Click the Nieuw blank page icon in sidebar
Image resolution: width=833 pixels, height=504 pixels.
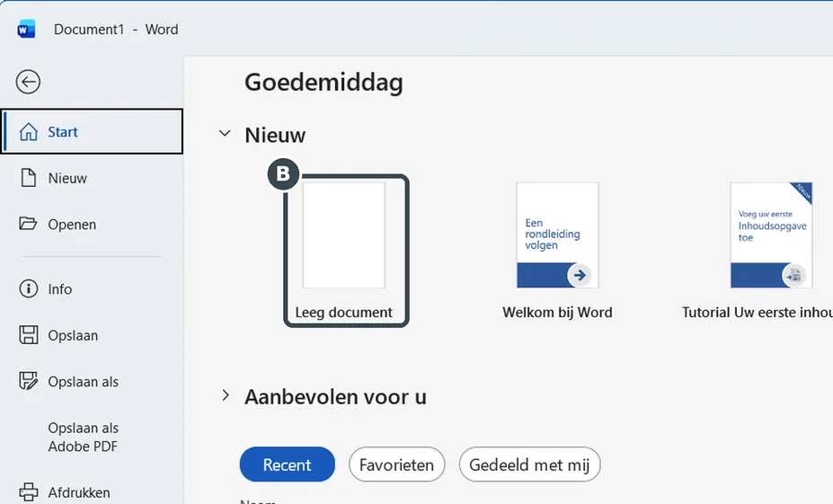pos(28,178)
